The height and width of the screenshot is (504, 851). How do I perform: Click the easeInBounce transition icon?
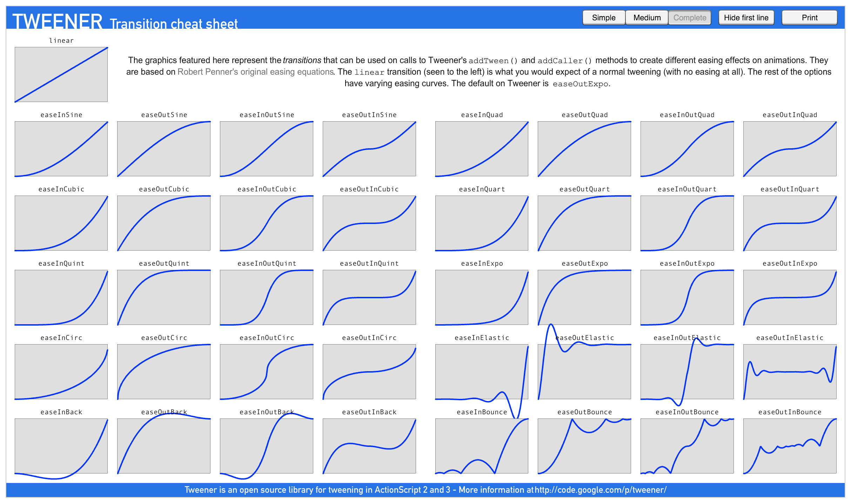tap(481, 444)
